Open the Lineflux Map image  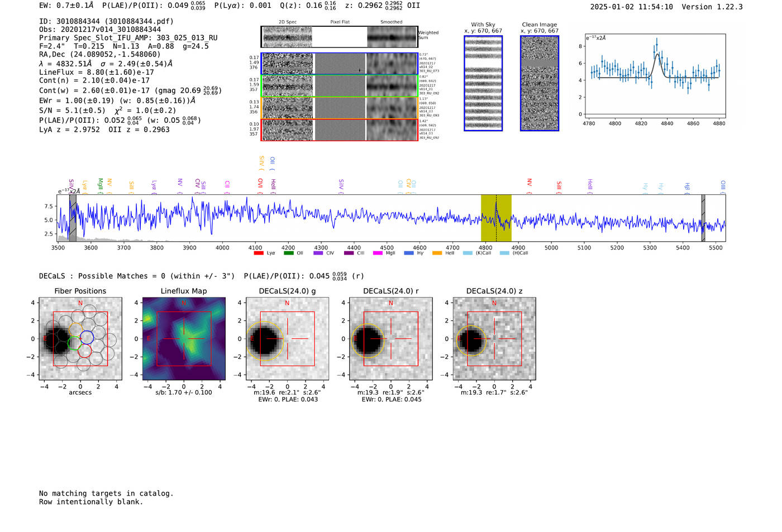184,339
